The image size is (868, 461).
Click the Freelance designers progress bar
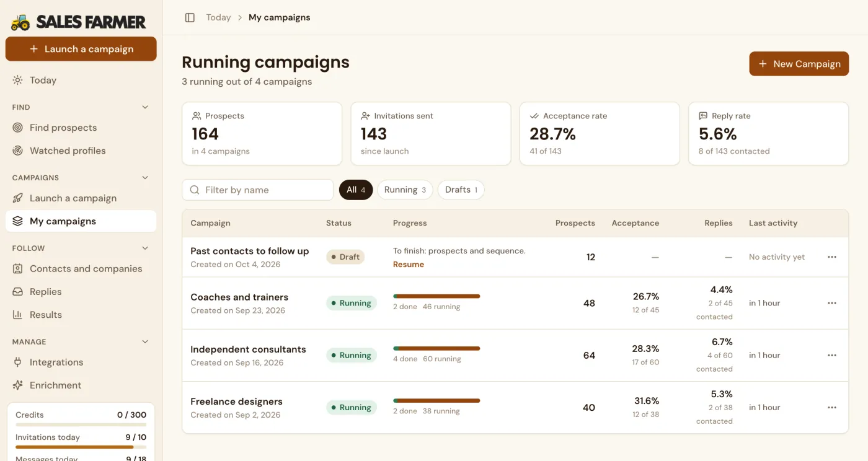pyautogui.click(x=436, y=400)
